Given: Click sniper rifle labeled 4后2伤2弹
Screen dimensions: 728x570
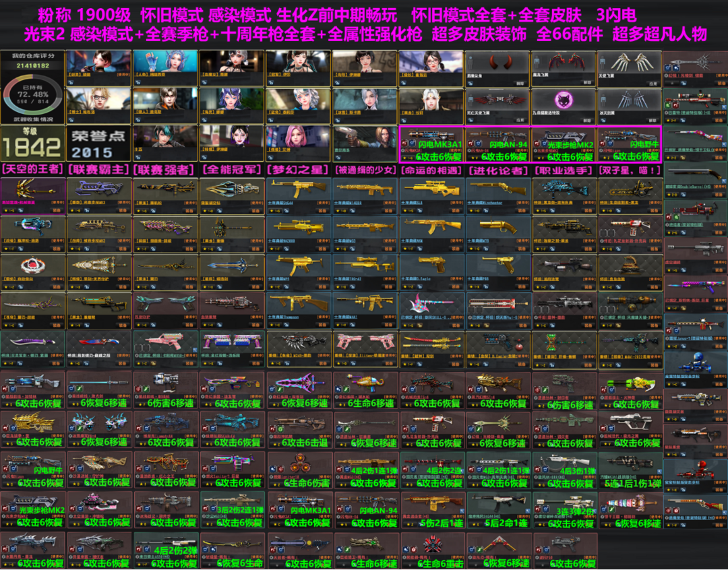Looking at the screenshot, I should [165, 550].
